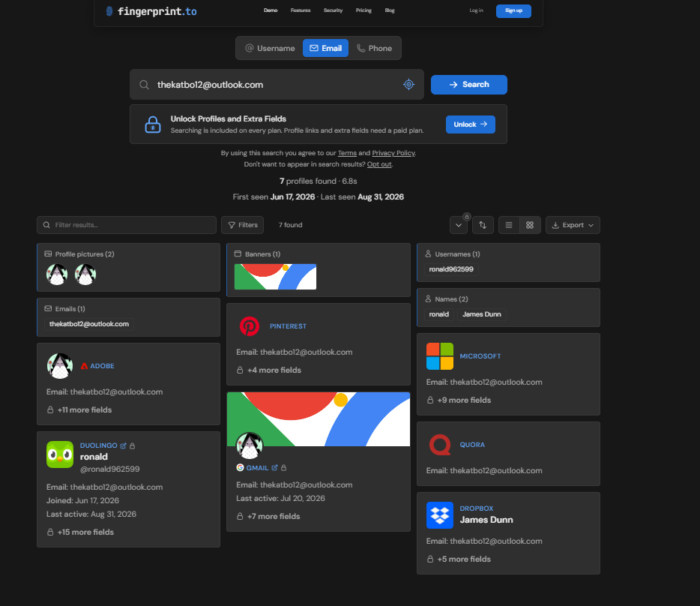
Task: Follow the Opt out link
Action: [x=379, y=164]
